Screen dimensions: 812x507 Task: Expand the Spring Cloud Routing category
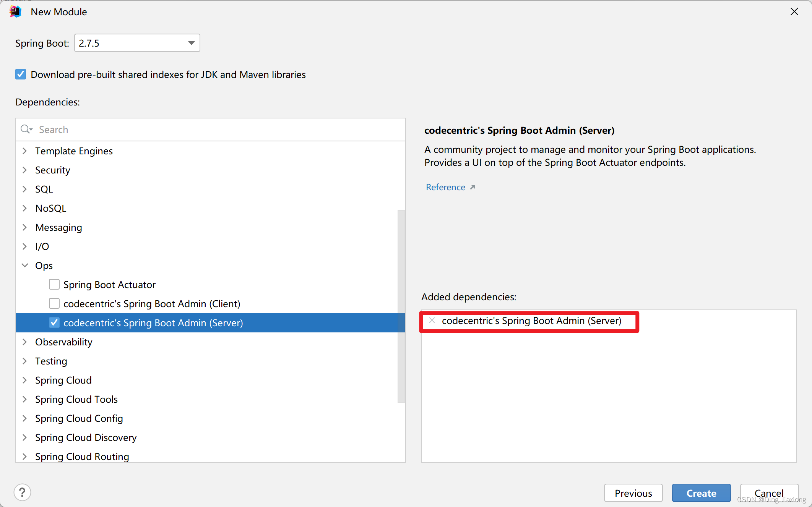25,457
